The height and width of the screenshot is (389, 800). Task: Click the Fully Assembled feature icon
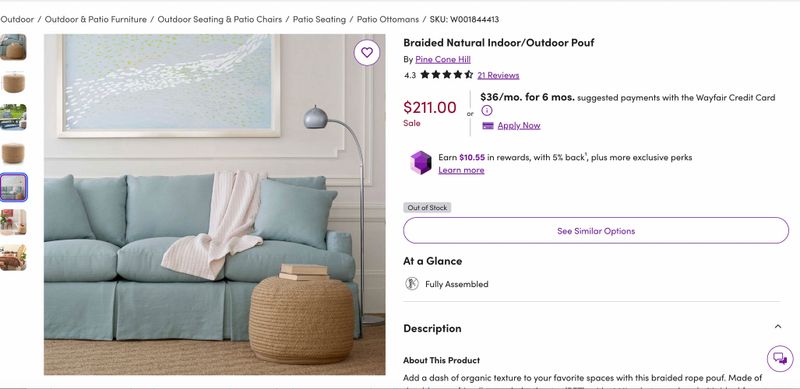[x=412, y=284]
